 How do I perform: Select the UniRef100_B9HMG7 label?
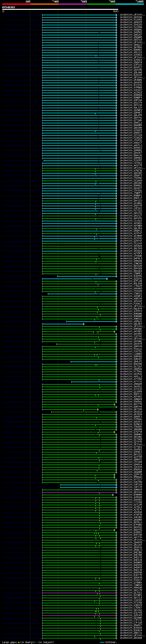click(131, 50)
